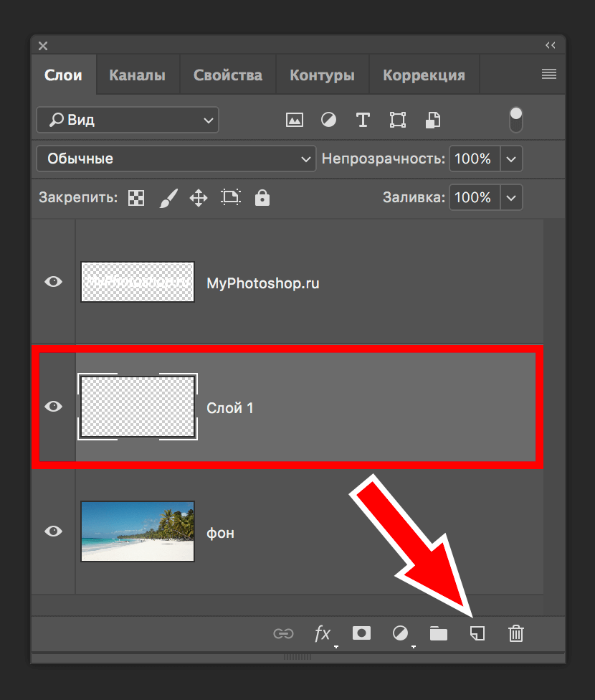Create new adjustment layer from bottom bar
Image resolution: width=595 pixels, height=700 pixels.
[400, 633]
